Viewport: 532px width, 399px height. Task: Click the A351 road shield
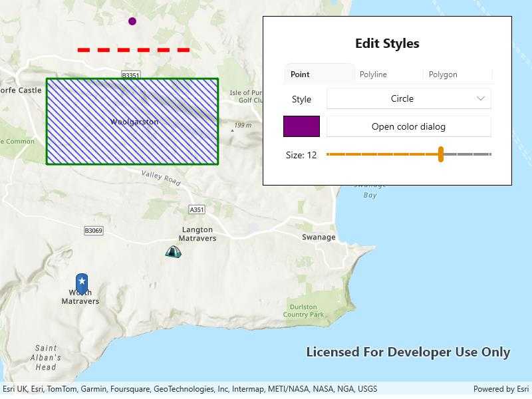(197, 209)
